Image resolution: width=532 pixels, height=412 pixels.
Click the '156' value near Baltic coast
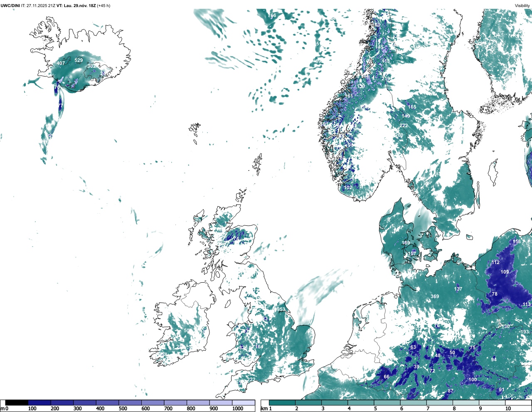click(x=517, y=242)
